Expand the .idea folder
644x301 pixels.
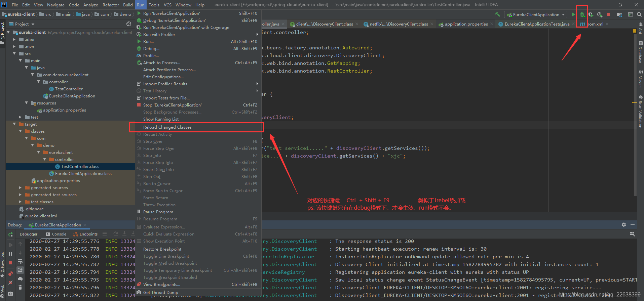coord(14,39)
